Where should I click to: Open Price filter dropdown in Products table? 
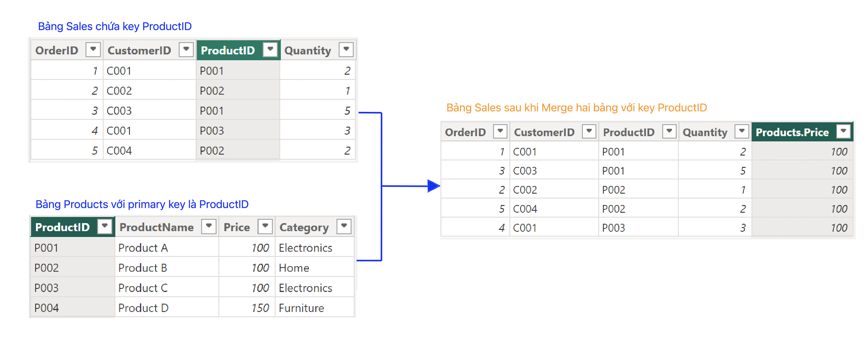[x=265, y=226]
